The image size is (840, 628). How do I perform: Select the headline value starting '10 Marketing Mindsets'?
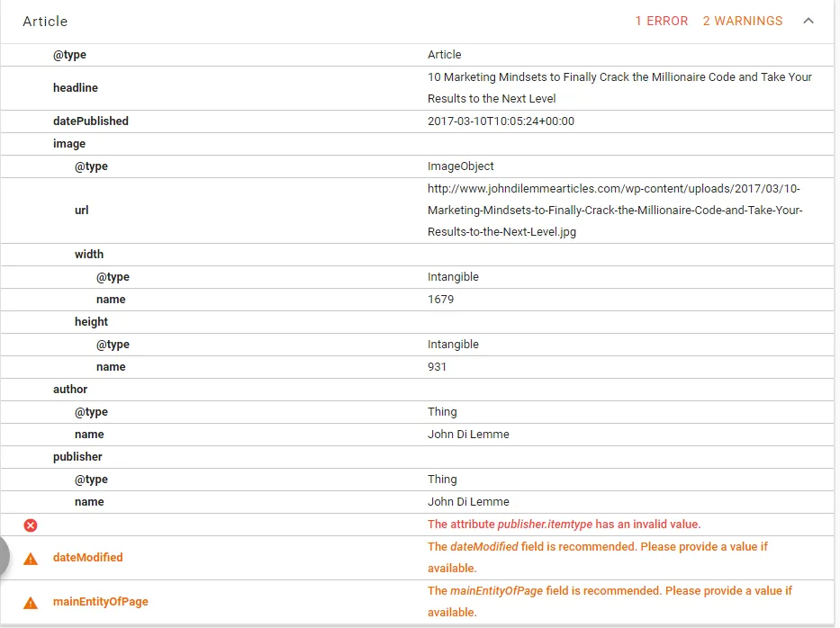pyautogui.click(x=619, y=88)
